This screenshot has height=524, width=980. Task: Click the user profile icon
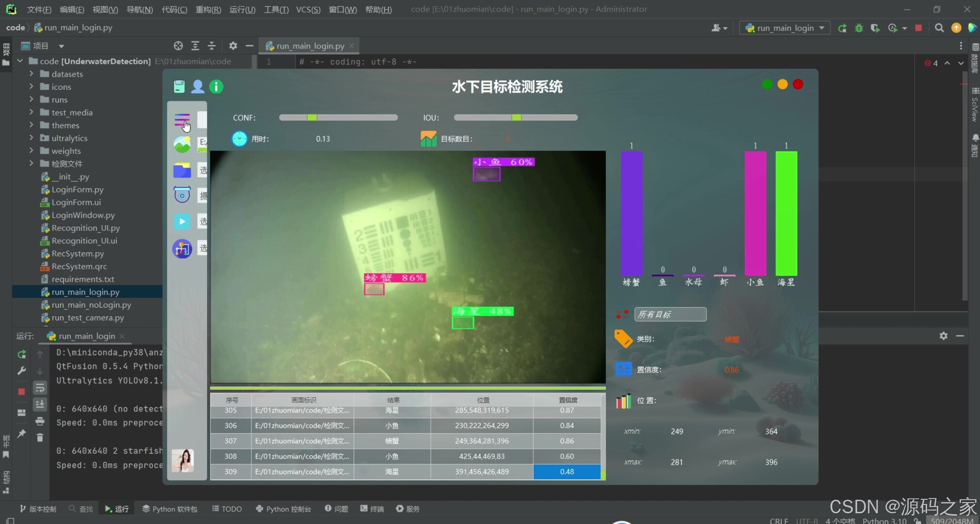197,87
